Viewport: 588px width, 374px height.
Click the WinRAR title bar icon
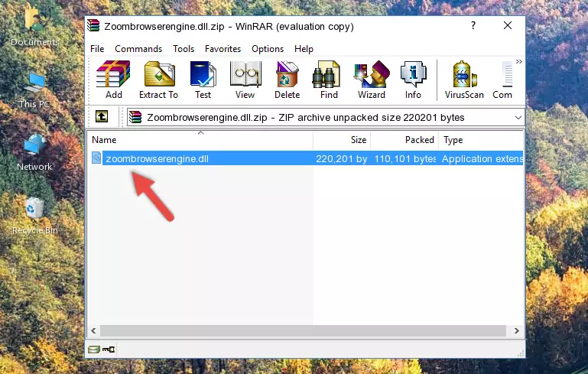(94, 25)
